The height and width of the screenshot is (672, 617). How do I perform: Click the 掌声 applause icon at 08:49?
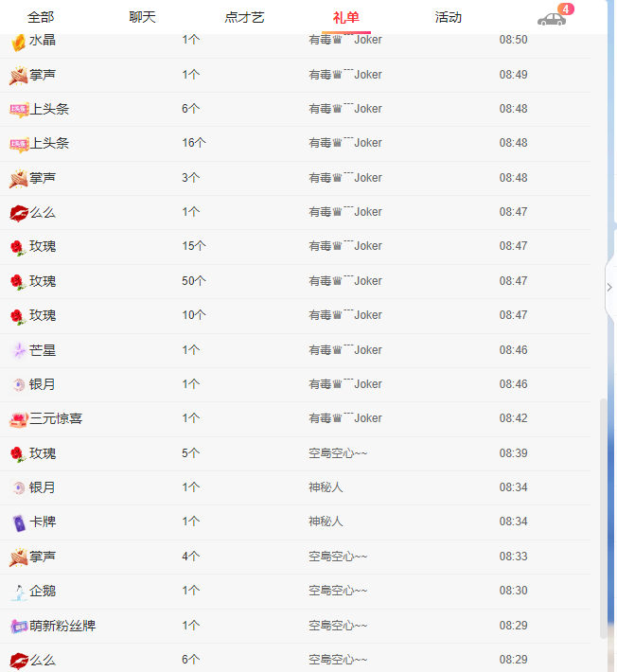point(18,76)
